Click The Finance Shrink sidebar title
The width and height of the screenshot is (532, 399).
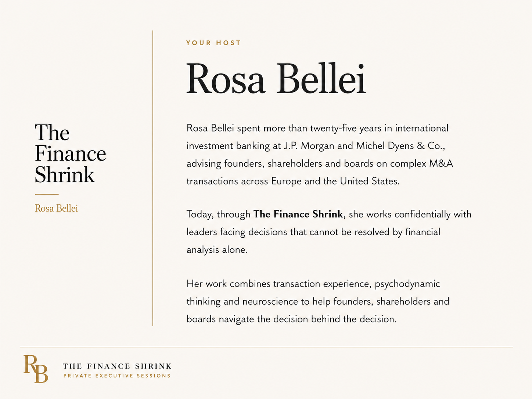(x=71, y=154)
